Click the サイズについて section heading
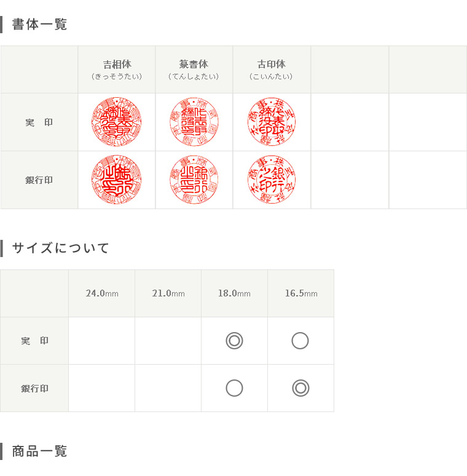 point(60,248)
